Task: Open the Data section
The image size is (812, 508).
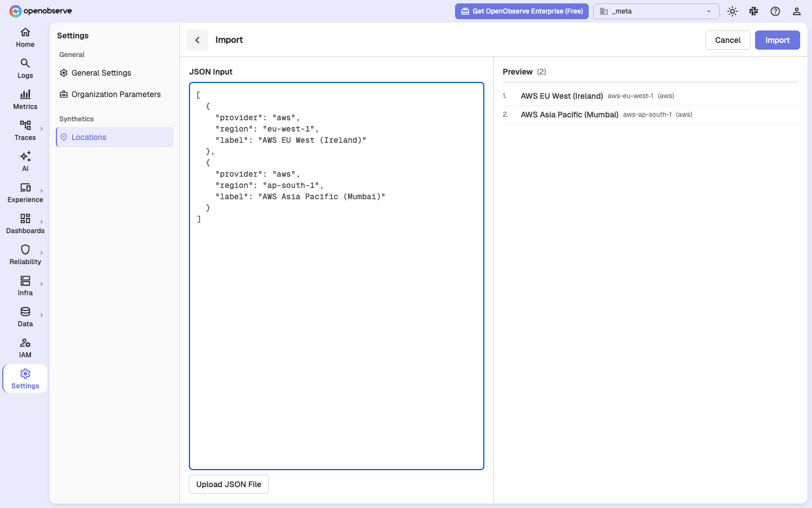Action: coord(25,317)
